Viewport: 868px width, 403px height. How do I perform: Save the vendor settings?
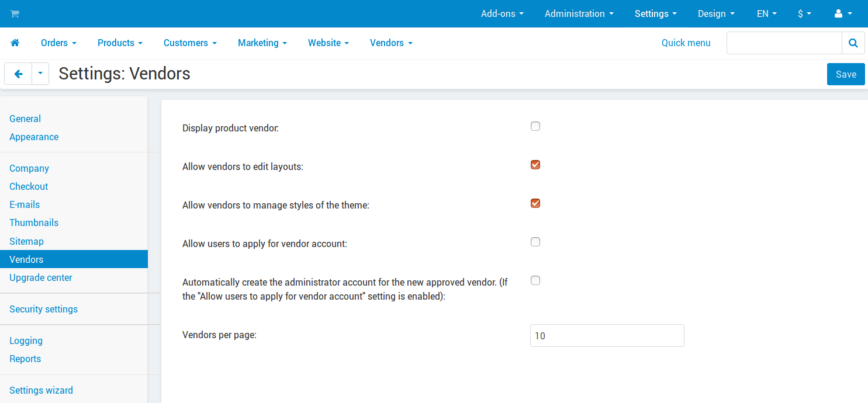846,74
